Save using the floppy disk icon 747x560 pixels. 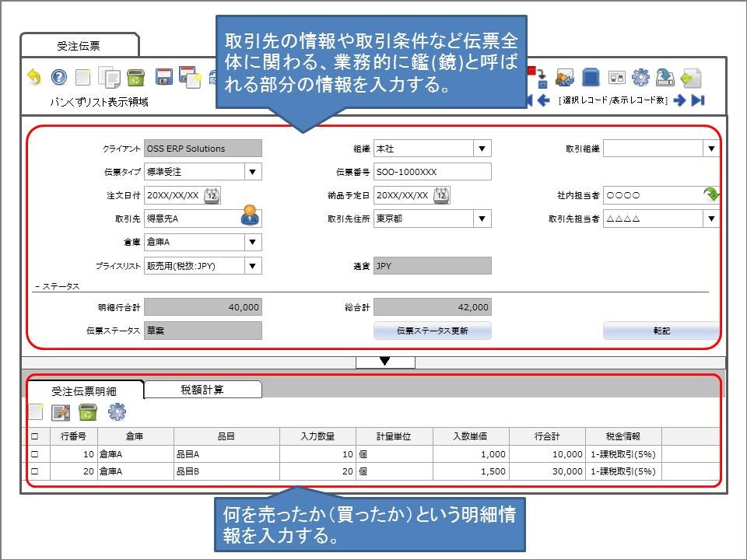tap(164, 77)
